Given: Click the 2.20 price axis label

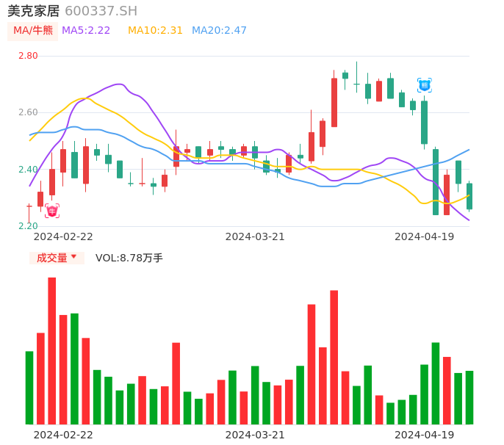Looking at the screenshot, I should click(x=28, y=226).
